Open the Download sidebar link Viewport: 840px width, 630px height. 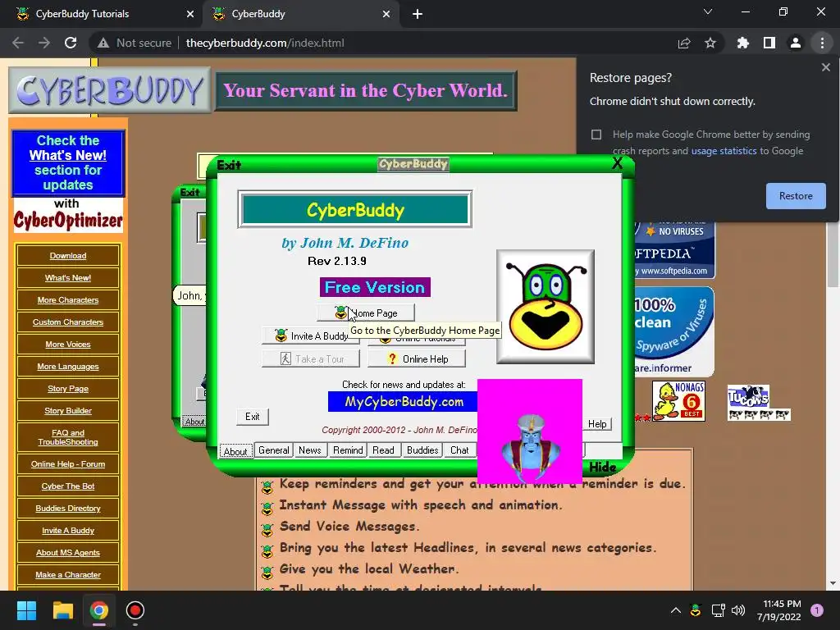[x=68, y=256]
